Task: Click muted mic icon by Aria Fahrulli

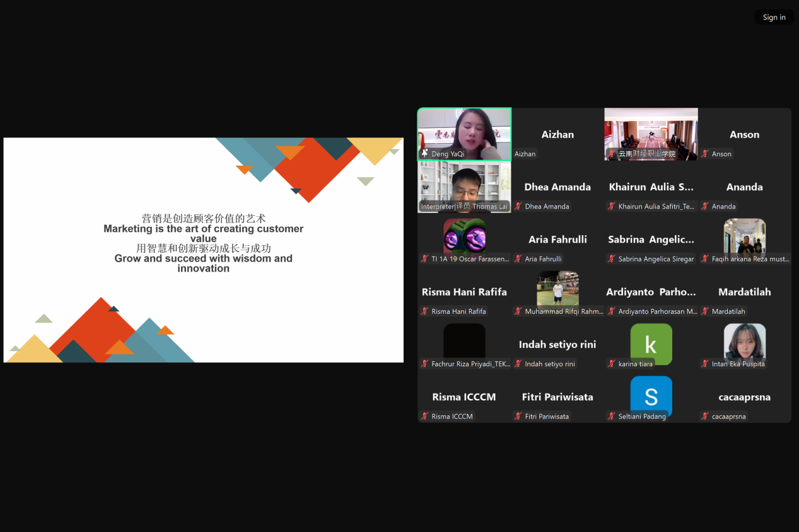Action: pyautogui.click(x=518, y=258)
